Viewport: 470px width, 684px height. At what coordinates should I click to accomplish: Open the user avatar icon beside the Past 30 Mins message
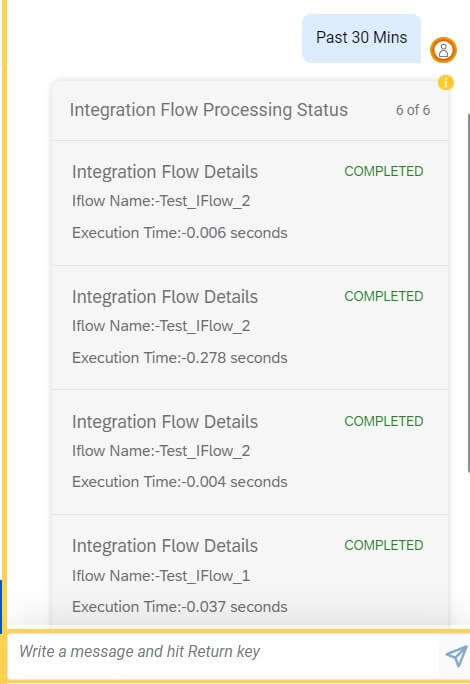pyautogui.click(x=443, y=50)
